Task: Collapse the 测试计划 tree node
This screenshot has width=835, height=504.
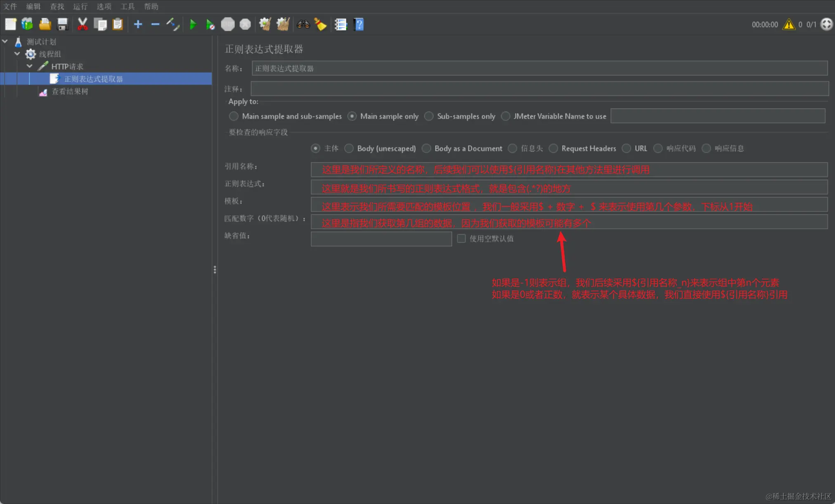Action: pyautogui.click(x=5, y=41)
